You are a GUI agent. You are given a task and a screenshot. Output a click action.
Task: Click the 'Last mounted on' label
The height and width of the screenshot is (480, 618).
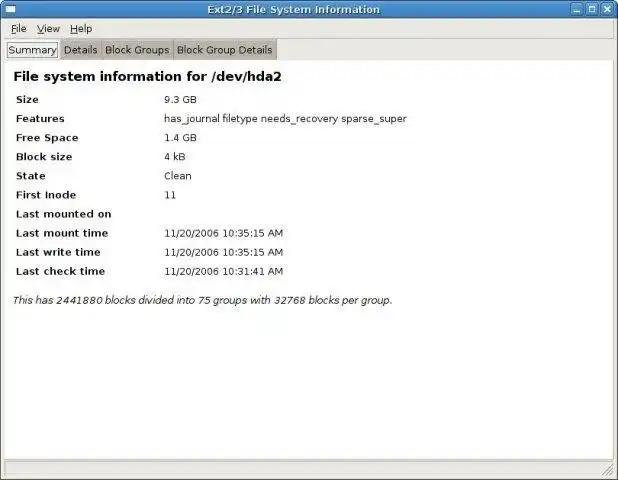point(63,214)
